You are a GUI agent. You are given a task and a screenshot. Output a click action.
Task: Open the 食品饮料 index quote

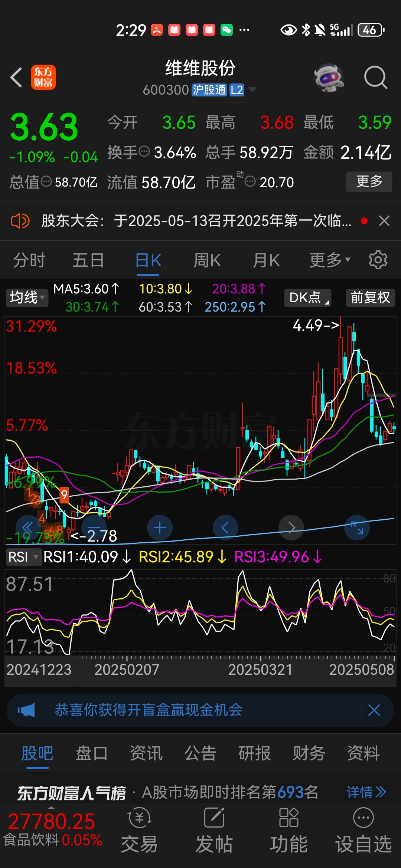click(x=52, y=831)
